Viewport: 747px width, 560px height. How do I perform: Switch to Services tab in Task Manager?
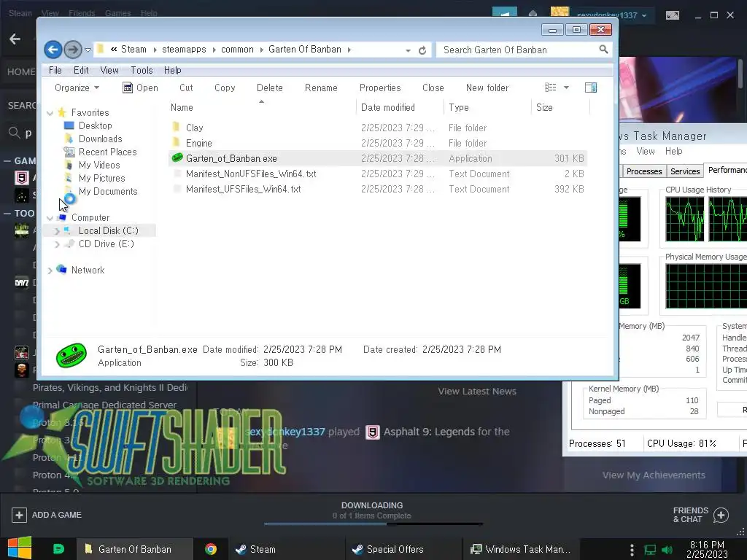684,171
